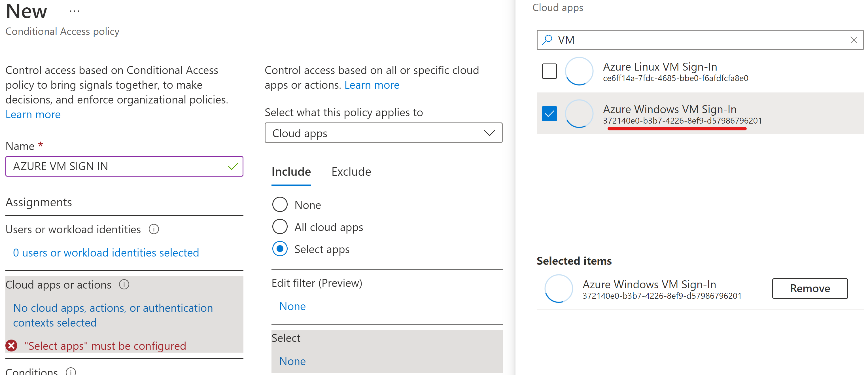Click the app icon under Selected items
The width and height of the screenshot is (868, 375).
[559, 289]
